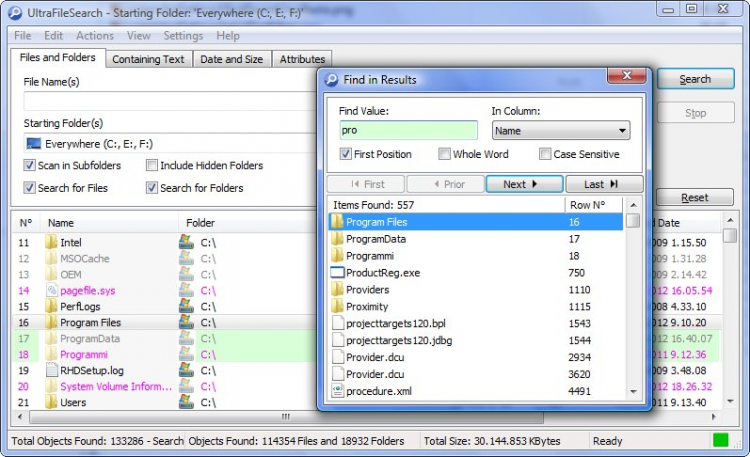
Task: Open the Settings menu
Action: [183, 35]
